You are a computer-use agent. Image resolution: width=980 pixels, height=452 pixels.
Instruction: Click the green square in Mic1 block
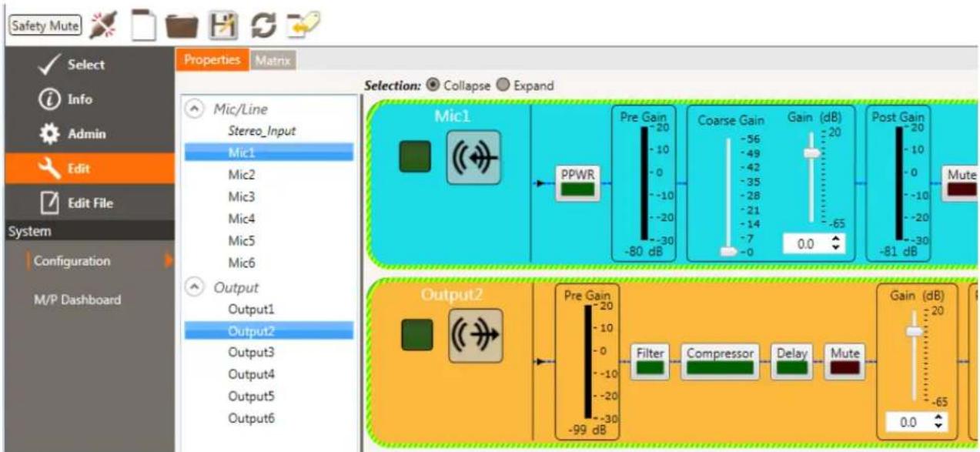coord(415,157)
